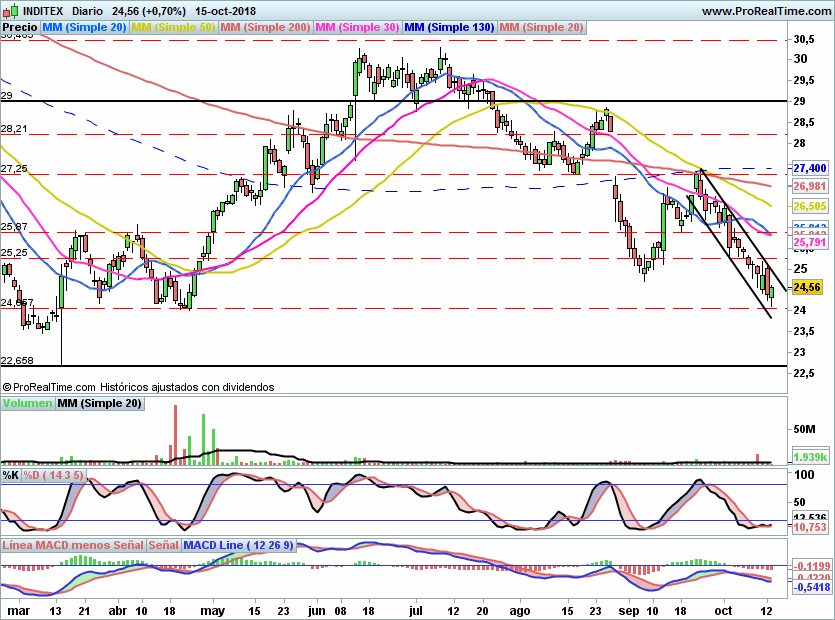Select the 29,5 price axis tick
835x620 pixels.
[x=804, y=80]
